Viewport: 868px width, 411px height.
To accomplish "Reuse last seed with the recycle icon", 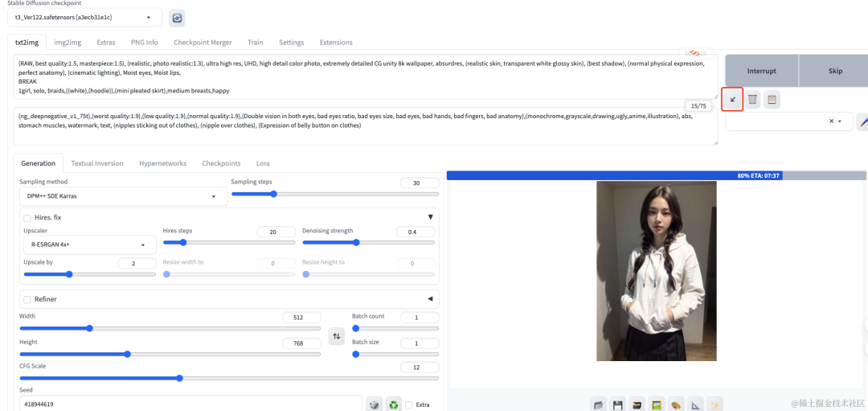I will click(x=394, y=405).
